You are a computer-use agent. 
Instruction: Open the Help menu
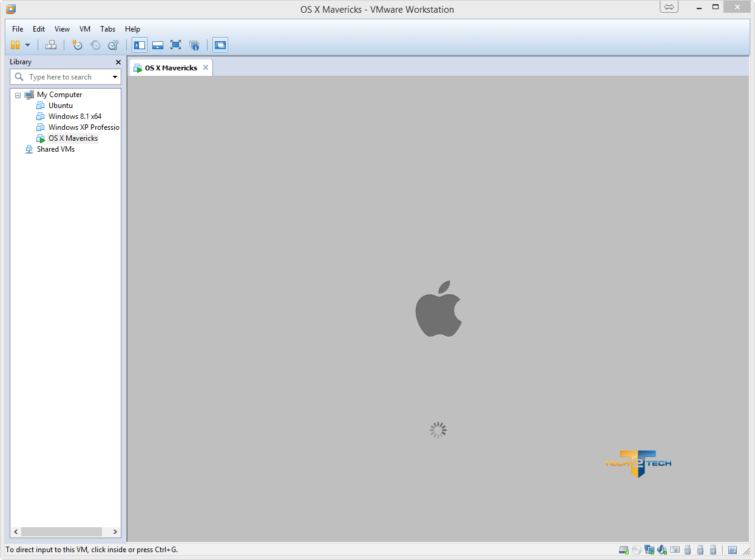click(132, 29)
